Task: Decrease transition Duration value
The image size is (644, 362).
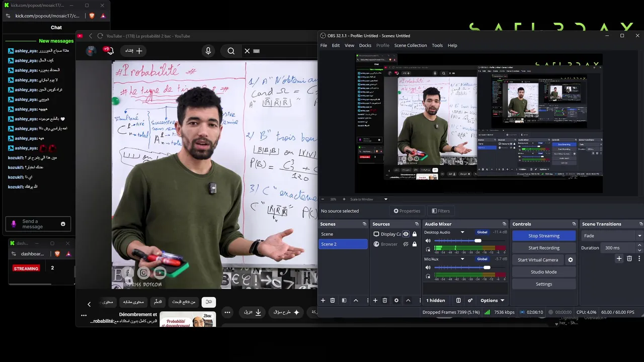Action: pyautogui.click(x=639, y=250)
